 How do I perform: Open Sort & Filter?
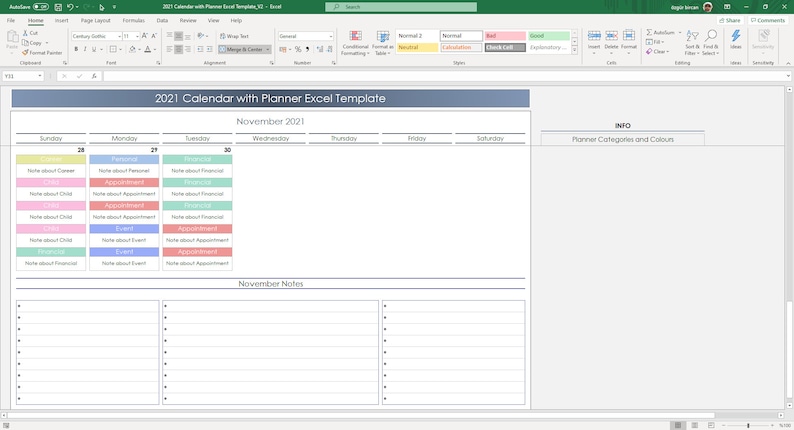[691, 43]
